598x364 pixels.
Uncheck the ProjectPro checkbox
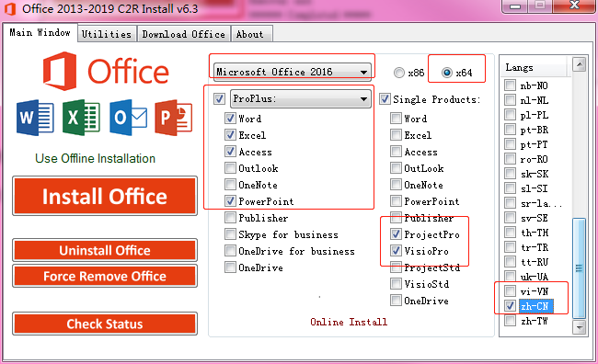(396, 234)
